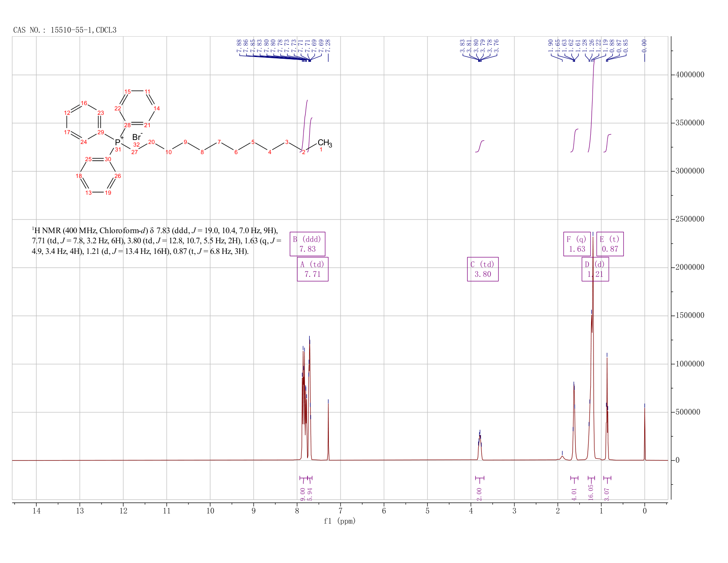Click the 4000000 intensity axis tick label
The image size is (728, 563).
(x=690, y=75)
